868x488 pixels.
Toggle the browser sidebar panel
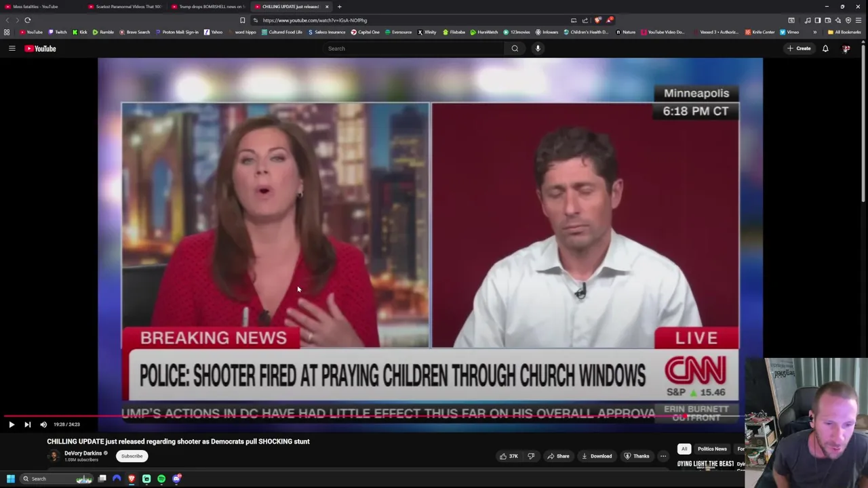[x=817, y=20]
